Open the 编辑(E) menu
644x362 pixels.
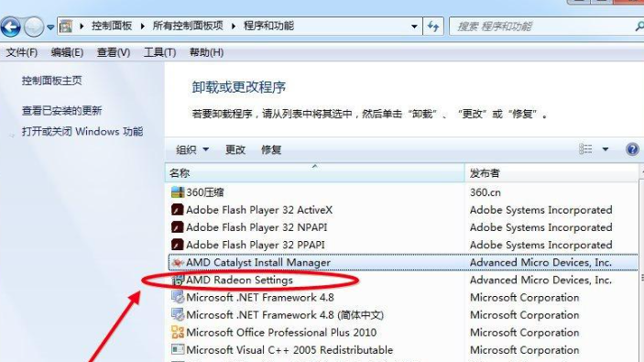(67, 52)
